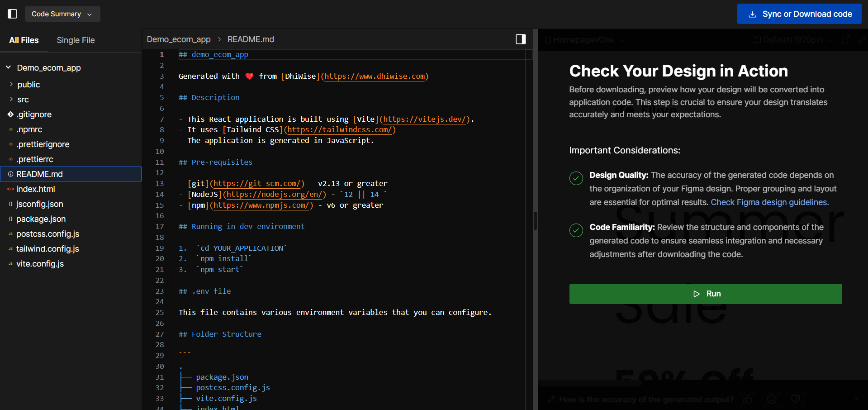
Task: Open the Code Summary dropdown
Action: [x=62, y=14]
